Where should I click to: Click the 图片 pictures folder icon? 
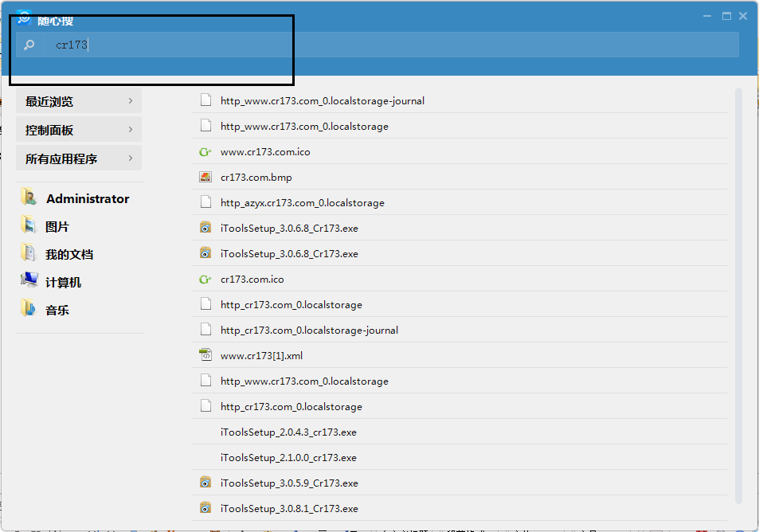tap(29, 225)
